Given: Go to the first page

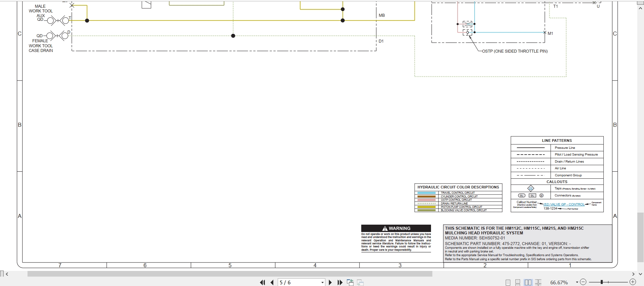Looking at the screenshot, I should 263,283.
